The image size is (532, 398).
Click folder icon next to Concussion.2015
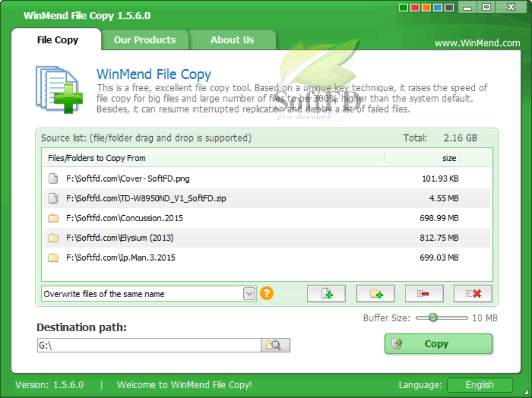(53, 218)
